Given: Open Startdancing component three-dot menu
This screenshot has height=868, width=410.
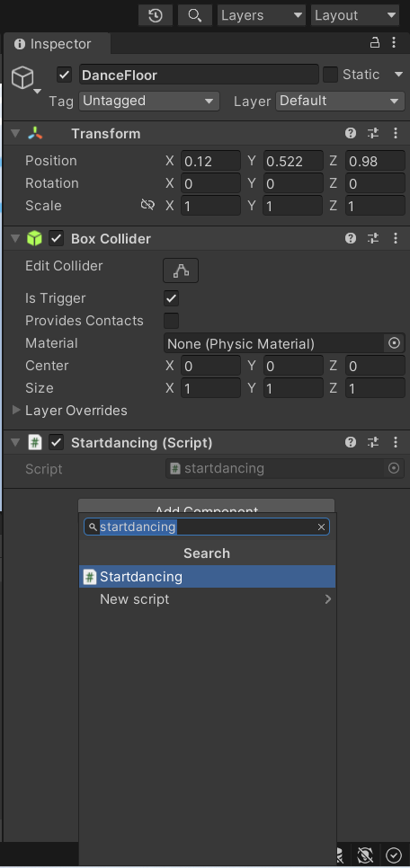Looking at the screenshot, I should point(395,442).
